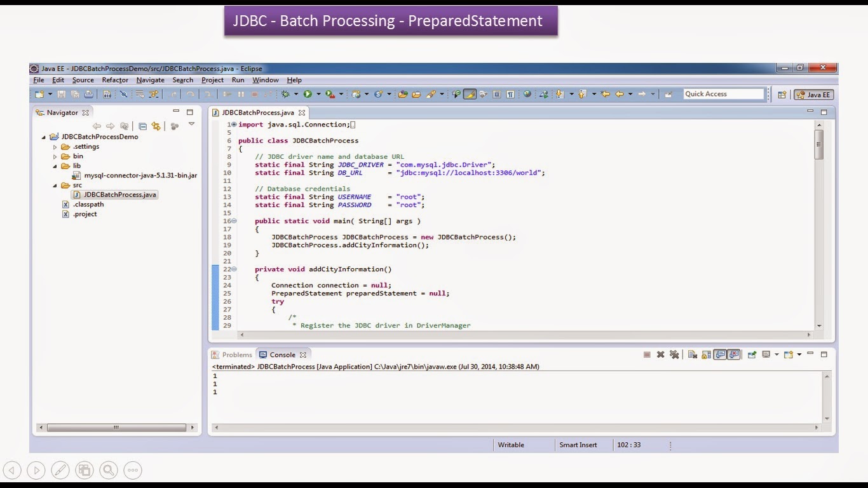Select the .project file

[80, 214]
